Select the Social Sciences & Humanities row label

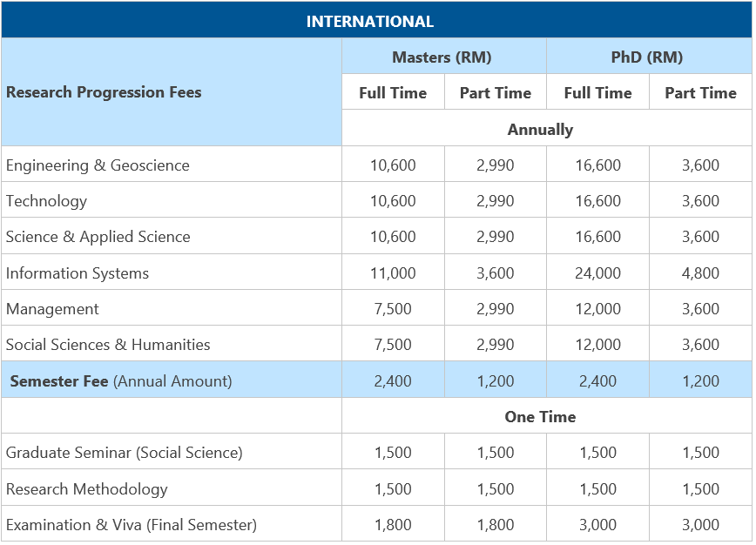point(108,345)
